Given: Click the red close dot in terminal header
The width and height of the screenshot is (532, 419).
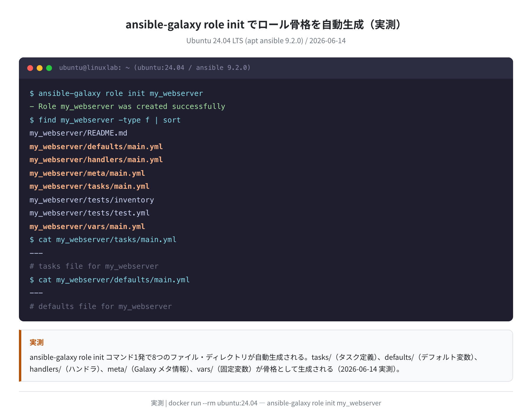Looking at the screenshot, I should pyautogui.click(x=30, y=68).
